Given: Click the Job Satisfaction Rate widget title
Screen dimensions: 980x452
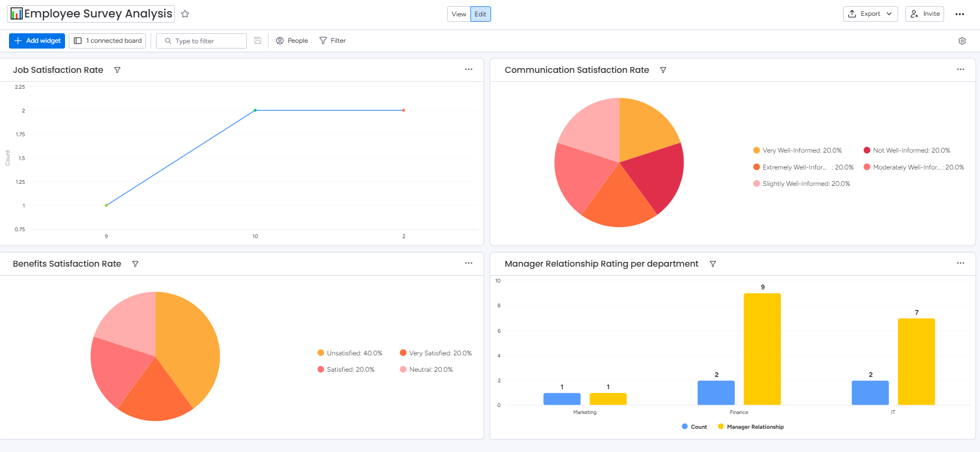Looking at the screenshot, I should [58, 70].
